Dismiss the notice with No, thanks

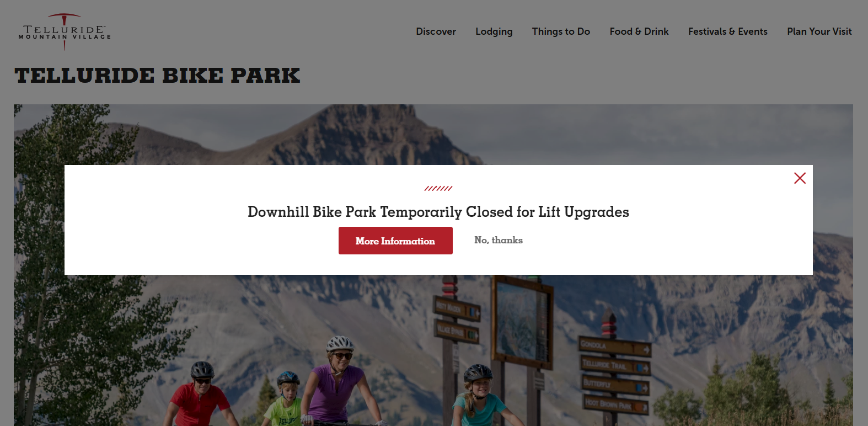(x=499, y=240)
